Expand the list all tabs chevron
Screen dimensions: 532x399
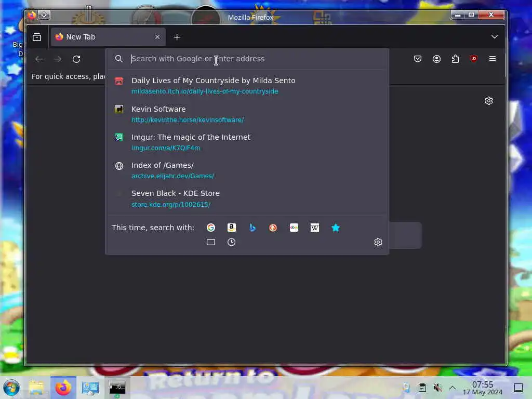(x=495, y=37)
